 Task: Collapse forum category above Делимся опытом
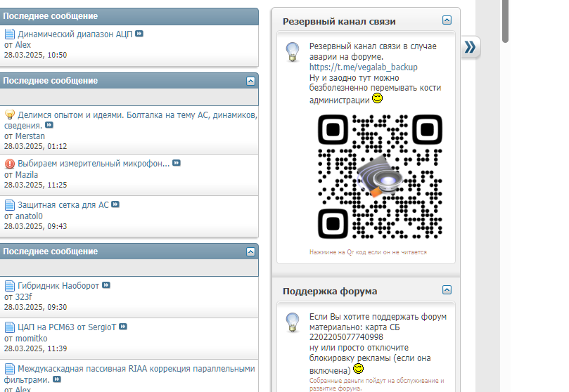click(251, 81)
